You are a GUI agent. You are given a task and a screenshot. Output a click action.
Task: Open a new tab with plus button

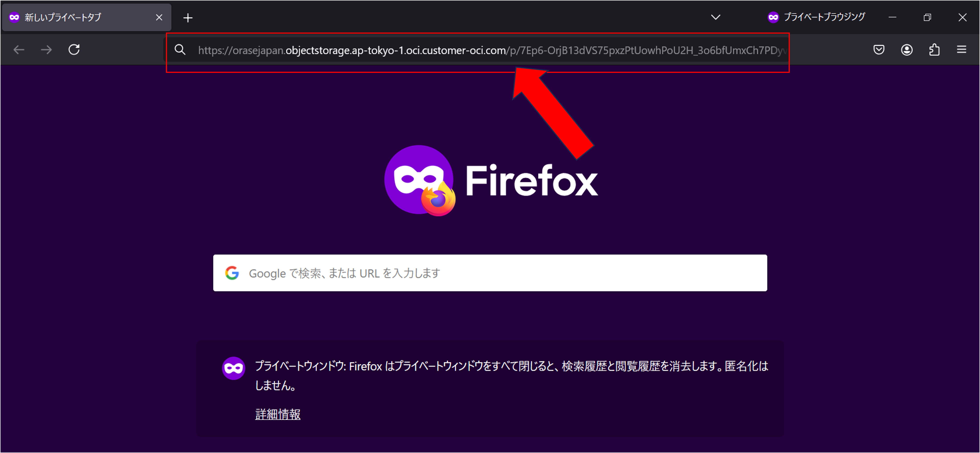[x=188, y=18]
